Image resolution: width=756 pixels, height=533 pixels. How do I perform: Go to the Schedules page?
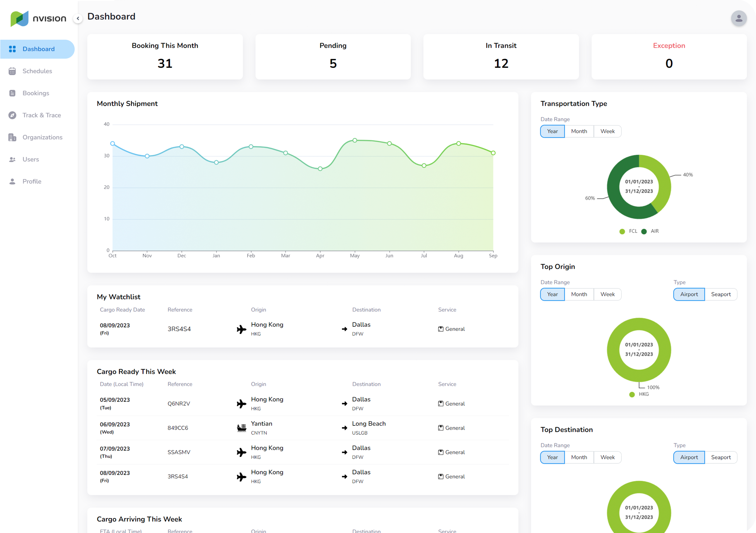[37, 71]
